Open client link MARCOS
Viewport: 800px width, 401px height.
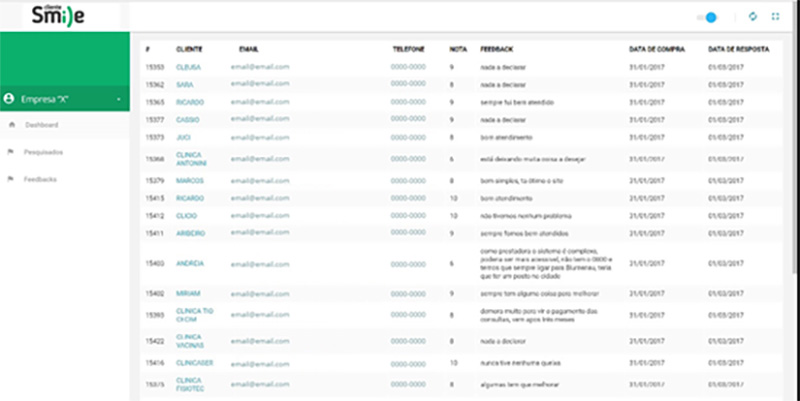pyautogui.click(x=190, y=181)
